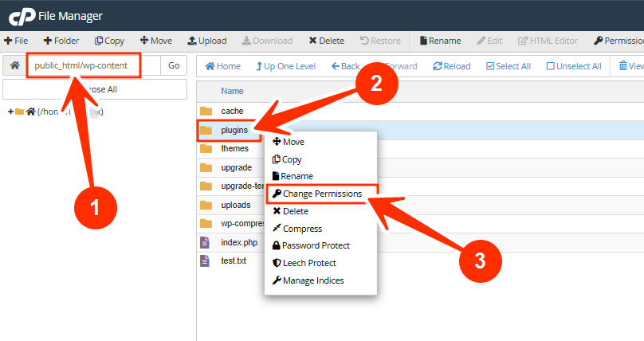
Task: Click the cPanel logo icon
Action: click(x=22, y=17)
